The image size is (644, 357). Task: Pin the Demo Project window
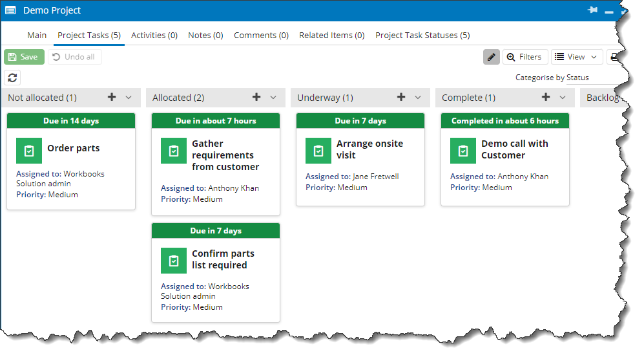[592, 10]
